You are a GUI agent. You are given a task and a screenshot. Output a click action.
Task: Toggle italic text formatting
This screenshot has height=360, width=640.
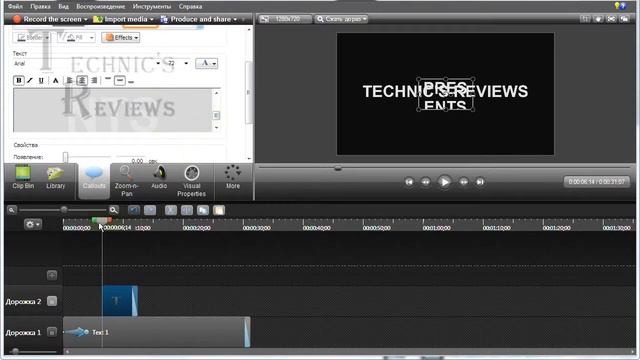(x=30, y=80)
